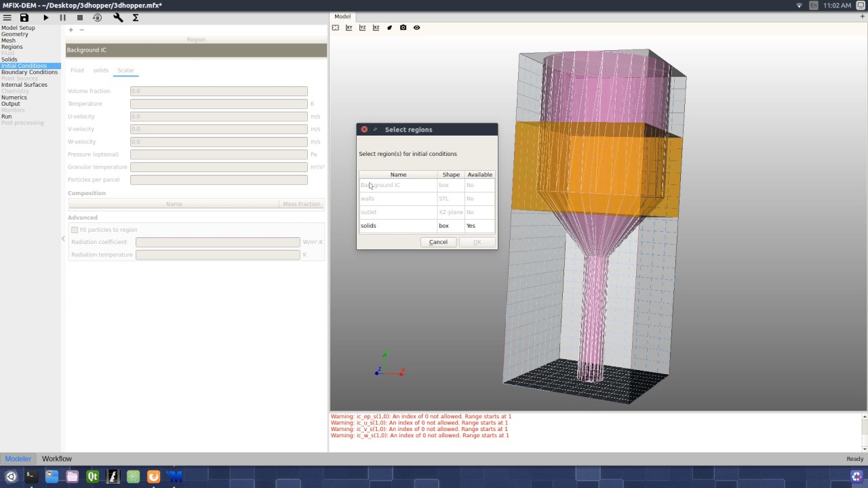Click the reset simulation icon
Image resolution: width=868 pixels, height=488 pixels.
tap(97, 18)
